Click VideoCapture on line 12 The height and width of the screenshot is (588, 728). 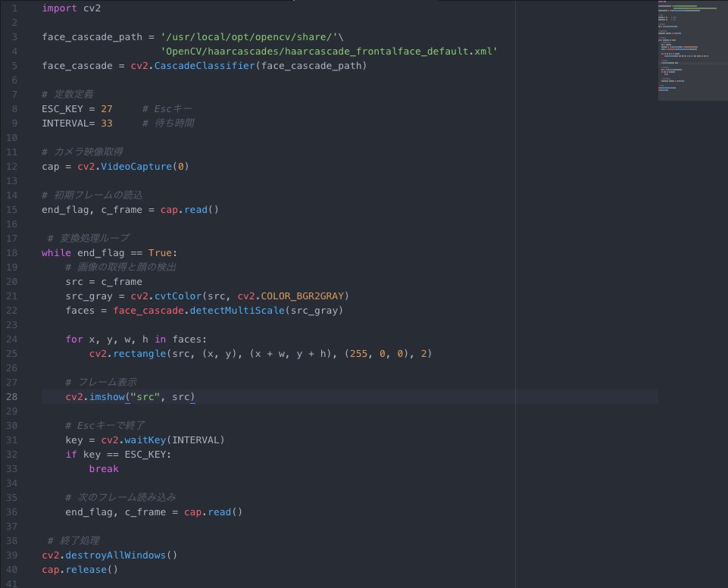[x=136, y=167]
